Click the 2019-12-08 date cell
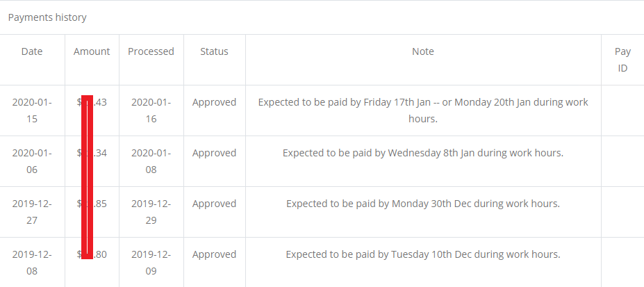Image resolution: width=644 pixels, height=287 pixels. point(32,263)
